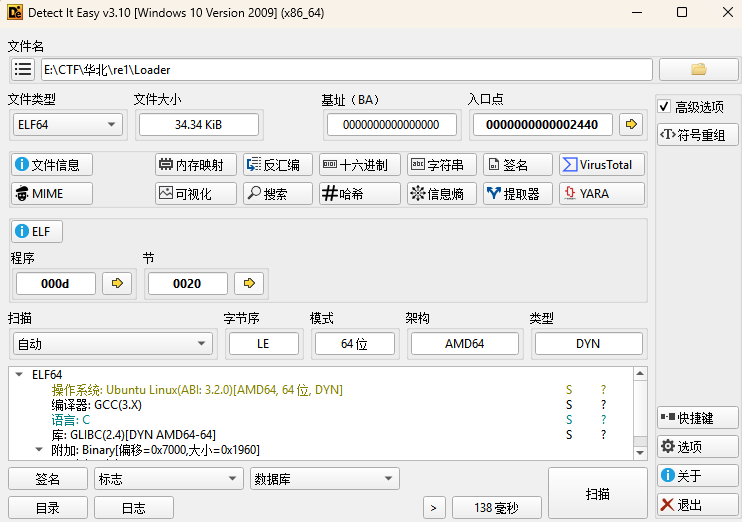Open 反汇编 disassembler

(x=278, y=165)
